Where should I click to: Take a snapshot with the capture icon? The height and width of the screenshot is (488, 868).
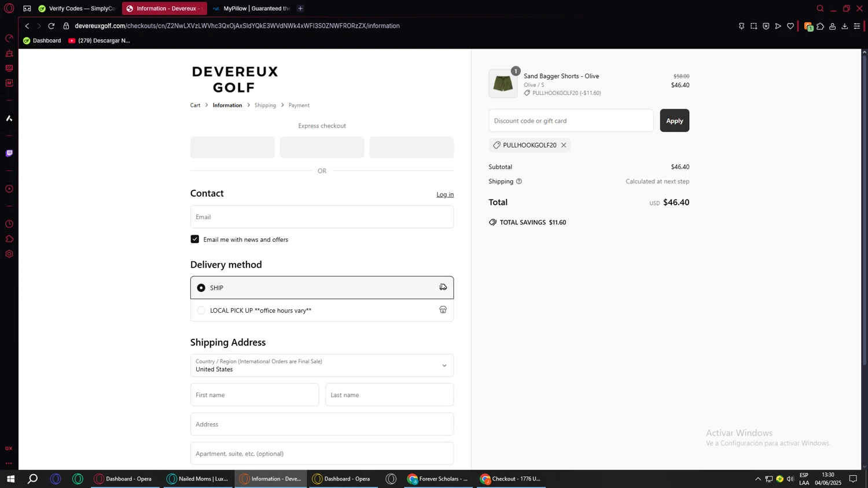pos(753,26)
